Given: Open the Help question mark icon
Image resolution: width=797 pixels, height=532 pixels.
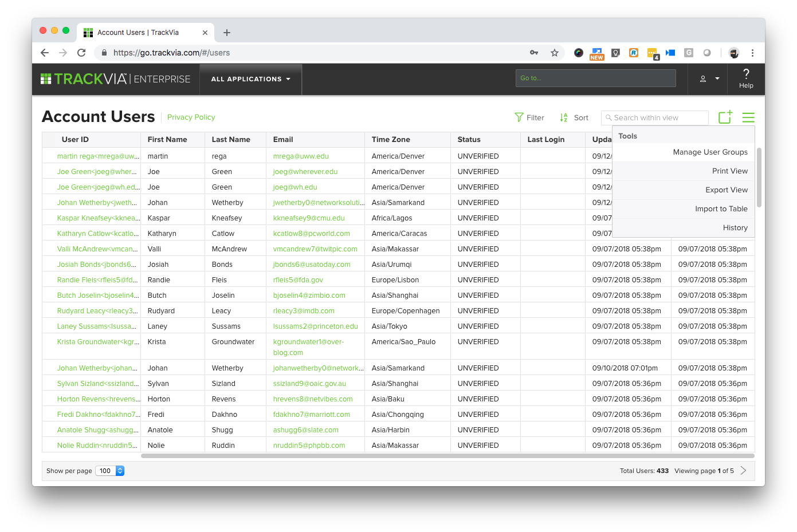Looking at the screenshot, I should point(746,78).
